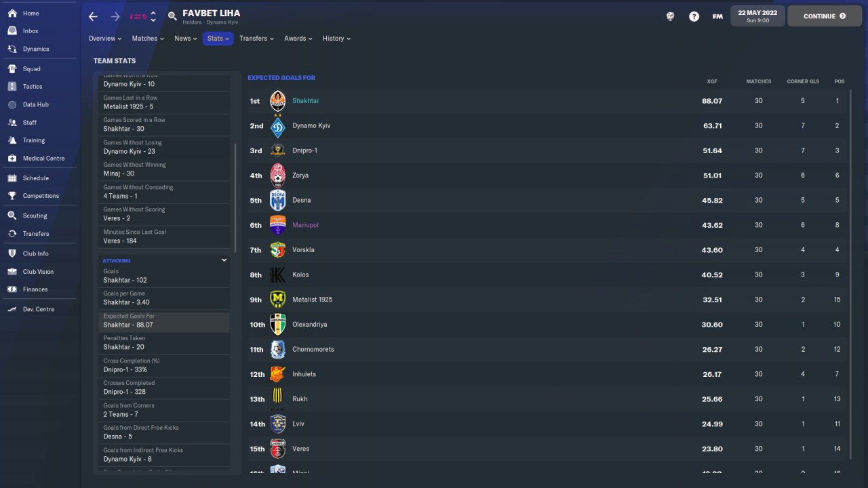Click the back navigation arrow
This screenshot has height=488, width=868.
click(94, 16)
